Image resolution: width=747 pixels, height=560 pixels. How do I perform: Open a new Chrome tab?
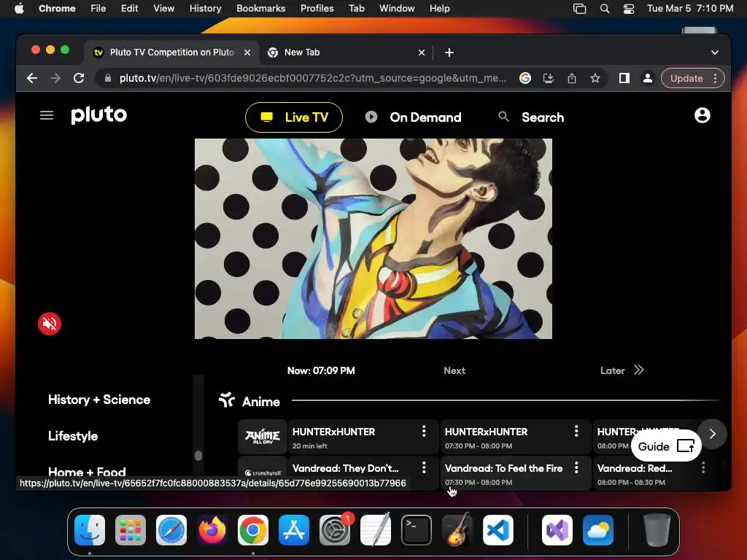[449, 52]
